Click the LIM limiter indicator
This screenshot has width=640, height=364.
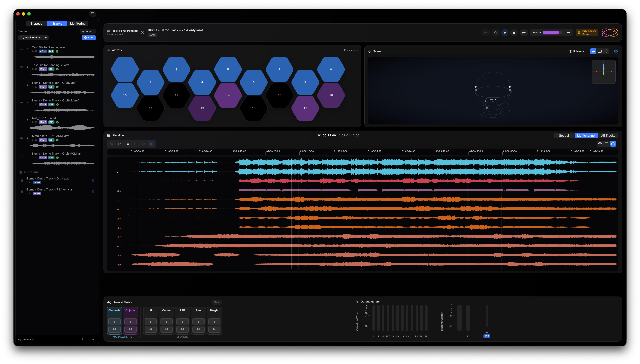[487, 336]
